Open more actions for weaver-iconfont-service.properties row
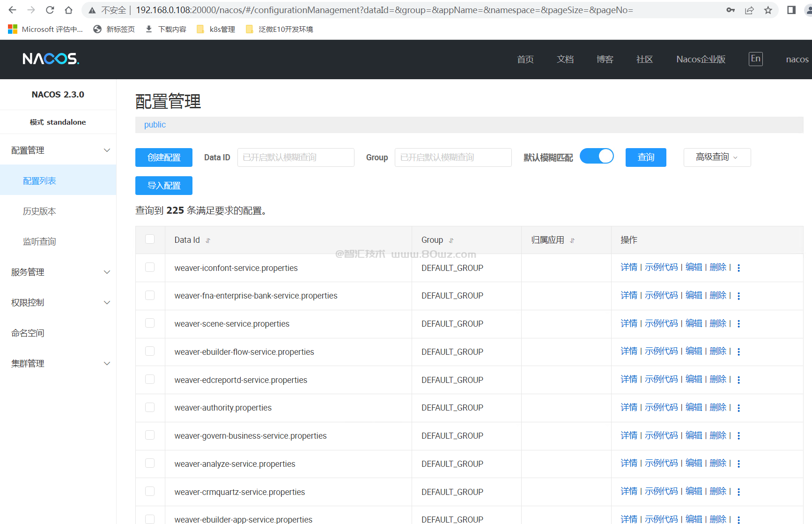Screen dimensions: 812x524 738,268
